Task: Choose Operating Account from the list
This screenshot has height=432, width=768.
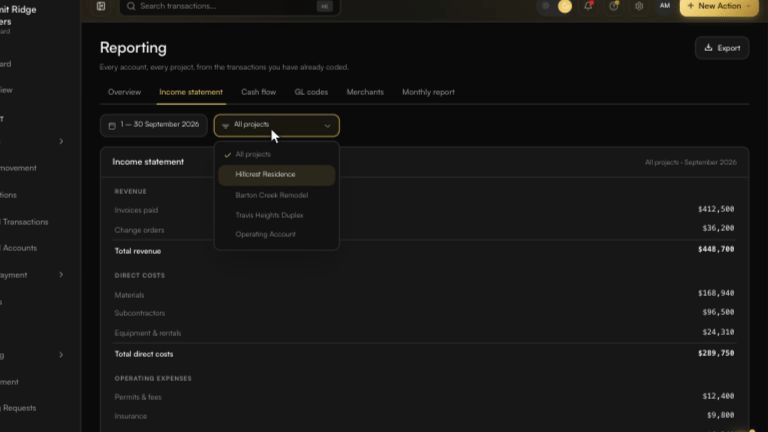Action: [x=277, y=234]
